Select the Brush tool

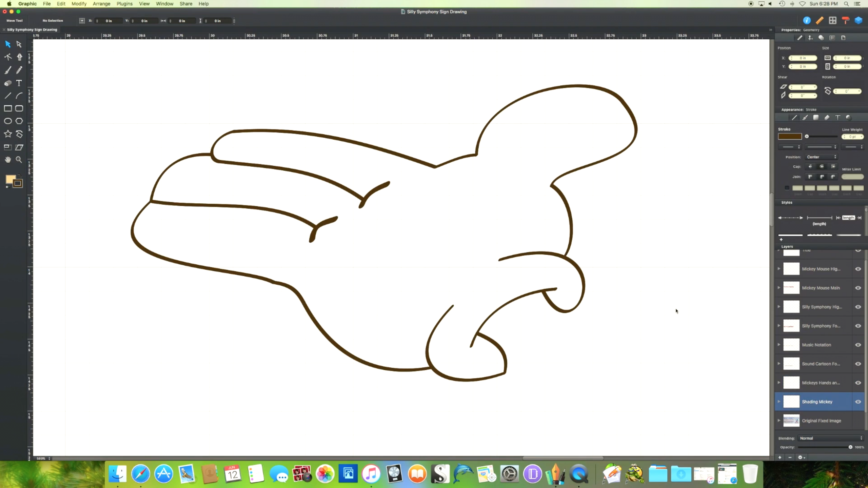coord(8,70)
